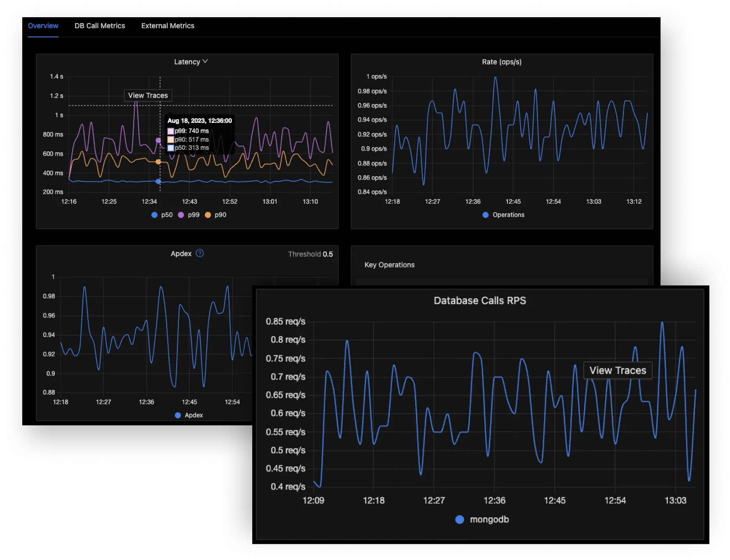Hide the p99 series via legend label
The height and width of the screenshot is (560, 730).
pyautogui.click(x=194, y=215)
